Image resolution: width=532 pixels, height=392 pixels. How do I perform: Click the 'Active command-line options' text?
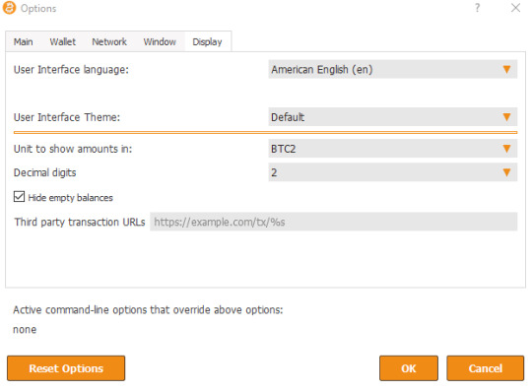point(148,310)
